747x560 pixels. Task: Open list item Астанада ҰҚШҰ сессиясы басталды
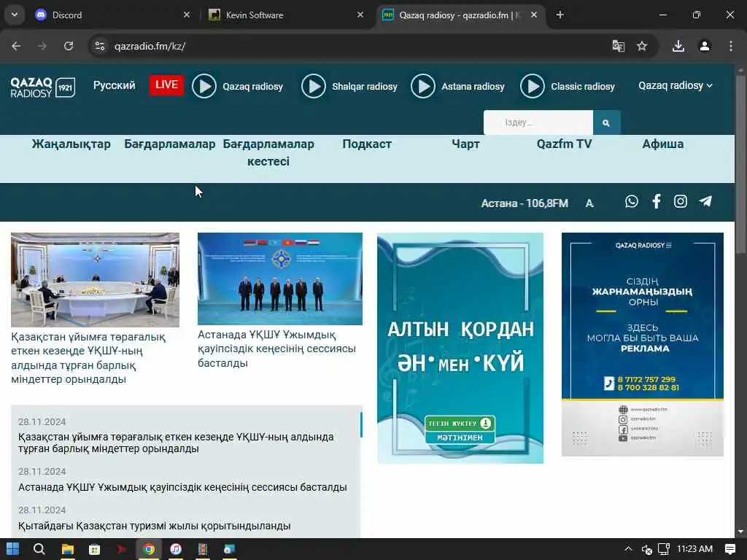[x=182, y=487]
